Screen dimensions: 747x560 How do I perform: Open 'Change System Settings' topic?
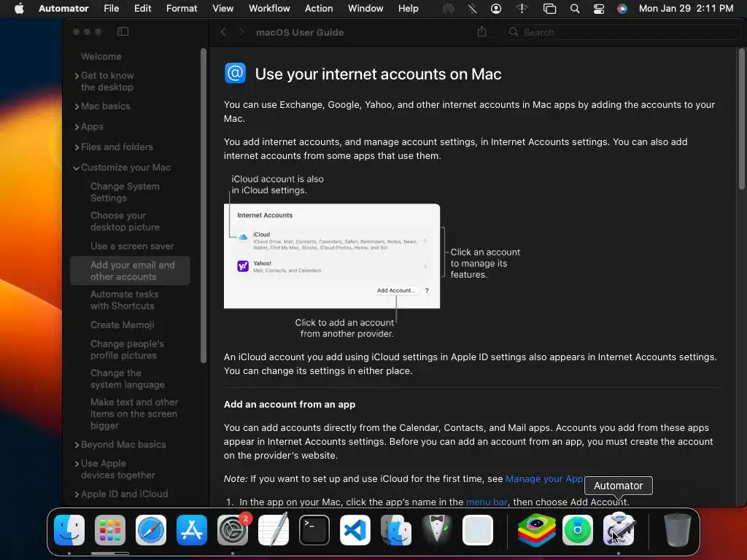point(125,192)
